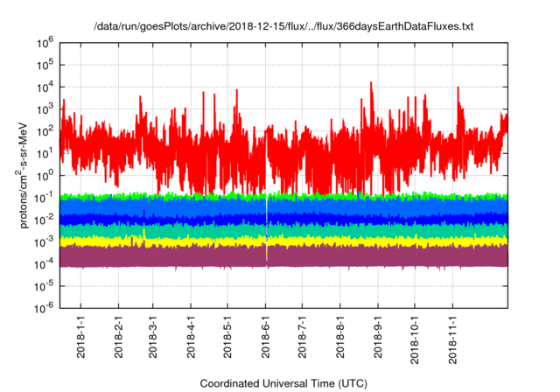Click the 10^-6 y-axis tick label
560x392 pixels.
pos(44,308)
